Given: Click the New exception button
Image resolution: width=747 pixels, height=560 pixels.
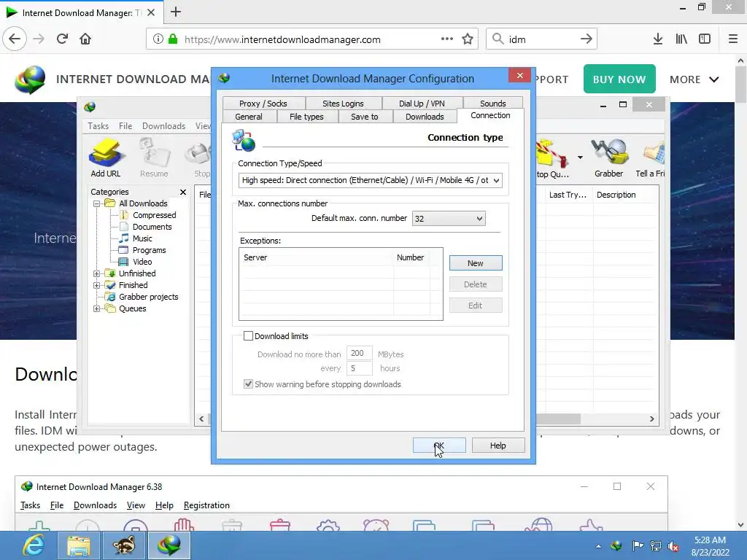Looking at the screenshot, I should tap(476, 263).
